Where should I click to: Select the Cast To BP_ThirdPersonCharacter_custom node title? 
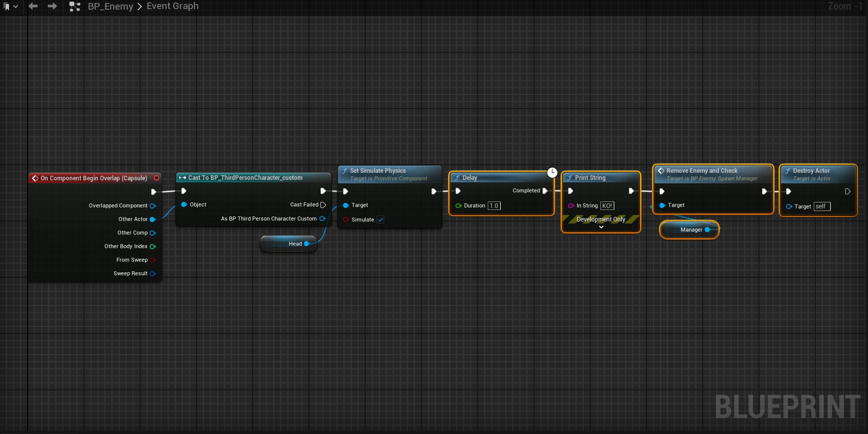[245, 178]
